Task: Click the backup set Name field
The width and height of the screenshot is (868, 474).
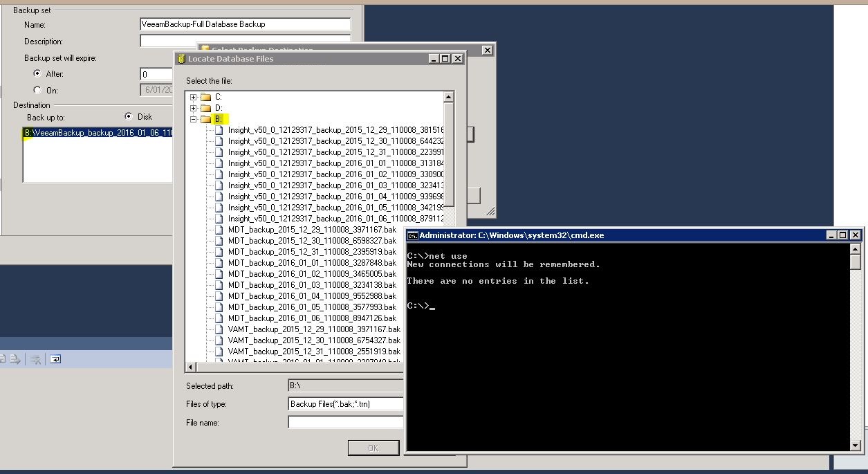Action: pyautogui.click(x=245, y=24)
